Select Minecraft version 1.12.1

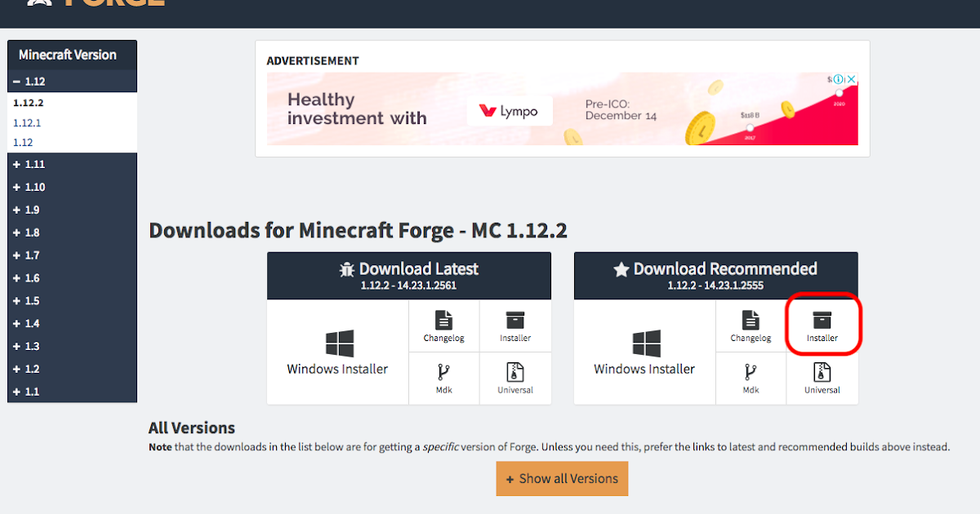[27, 122]
